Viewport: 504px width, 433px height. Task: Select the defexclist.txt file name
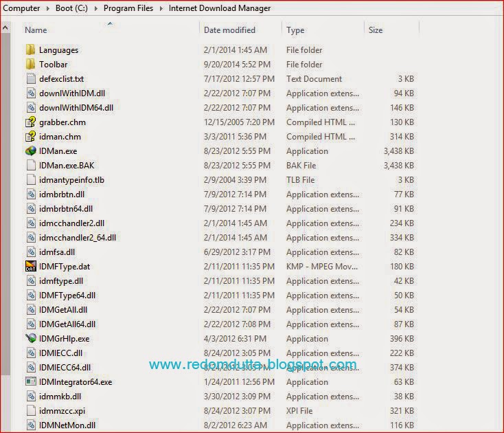(61, 79)
